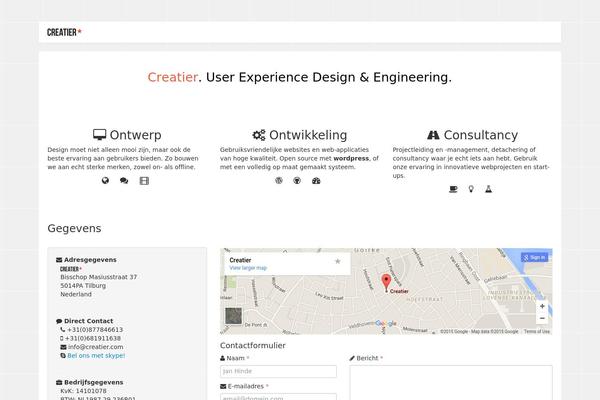Switch map to satellite thumbnail view
Viewport: 600px width, 400px height.
click(x=233, y=316)
